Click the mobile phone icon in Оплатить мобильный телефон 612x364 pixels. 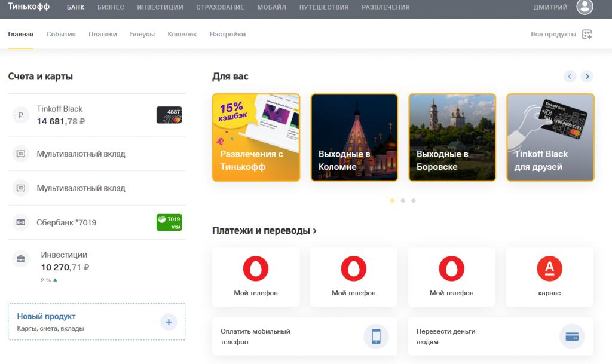click(376, 337)
